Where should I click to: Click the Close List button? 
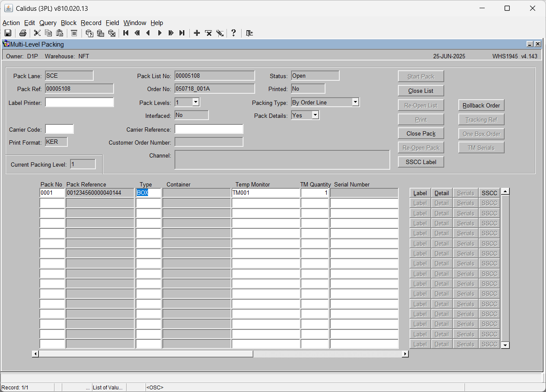click(x=421, y=91)
